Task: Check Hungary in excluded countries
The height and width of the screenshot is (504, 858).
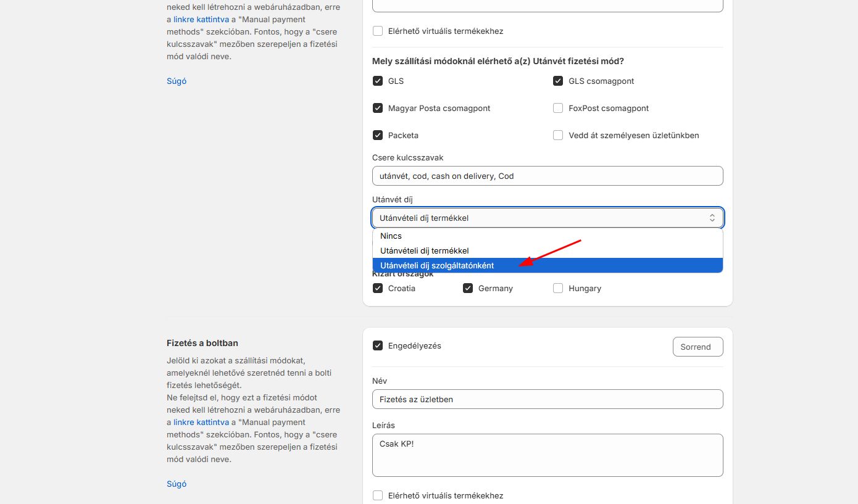Action: [558, 289]
